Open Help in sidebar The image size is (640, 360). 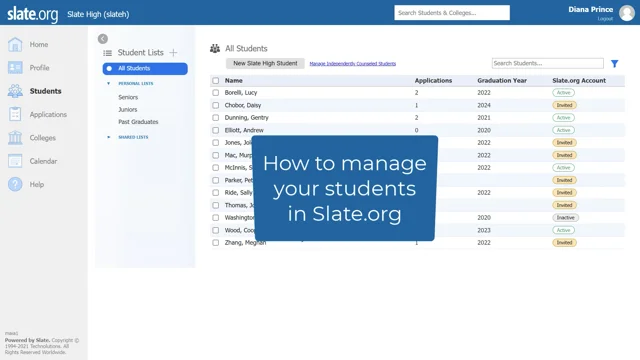[x=36, y=184]
